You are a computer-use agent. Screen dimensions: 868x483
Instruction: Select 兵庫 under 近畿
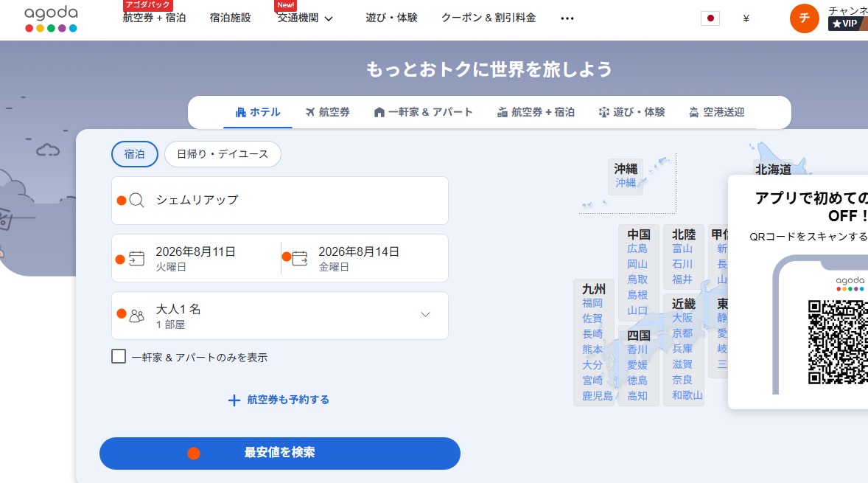click(682, 349)
